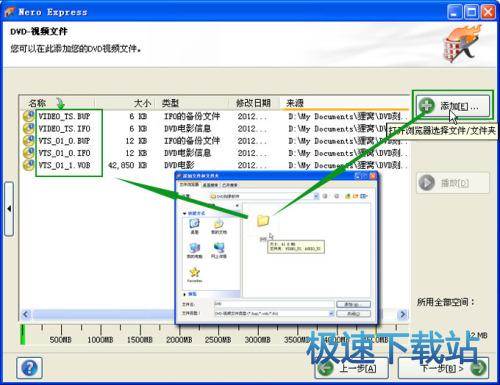500x385 pixels.
Task: Click up-folder toolbar icon in inset dialog
Action: [347, 196]
